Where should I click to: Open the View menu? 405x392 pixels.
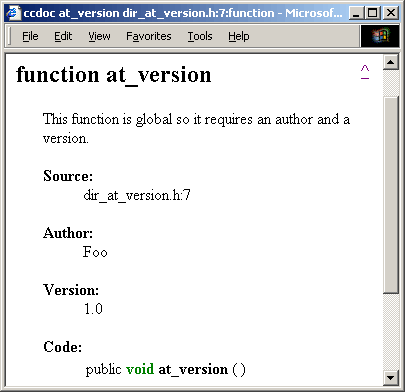coord(99,36)
